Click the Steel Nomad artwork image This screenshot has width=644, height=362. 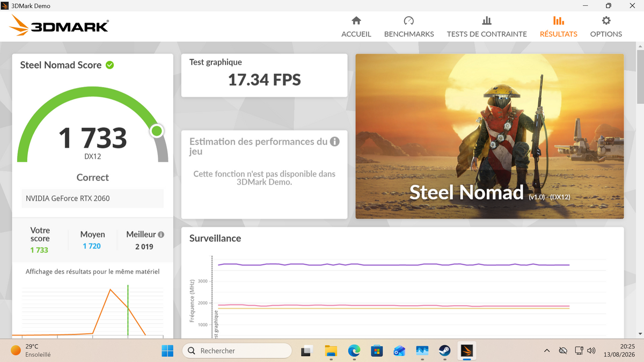click(x=489, y=136)
